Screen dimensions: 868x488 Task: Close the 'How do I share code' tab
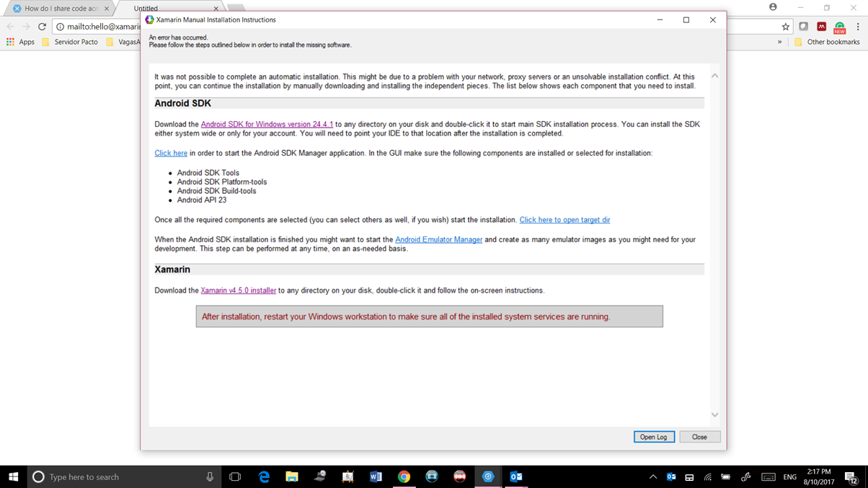pyautogui.click(x=107, y=9)
